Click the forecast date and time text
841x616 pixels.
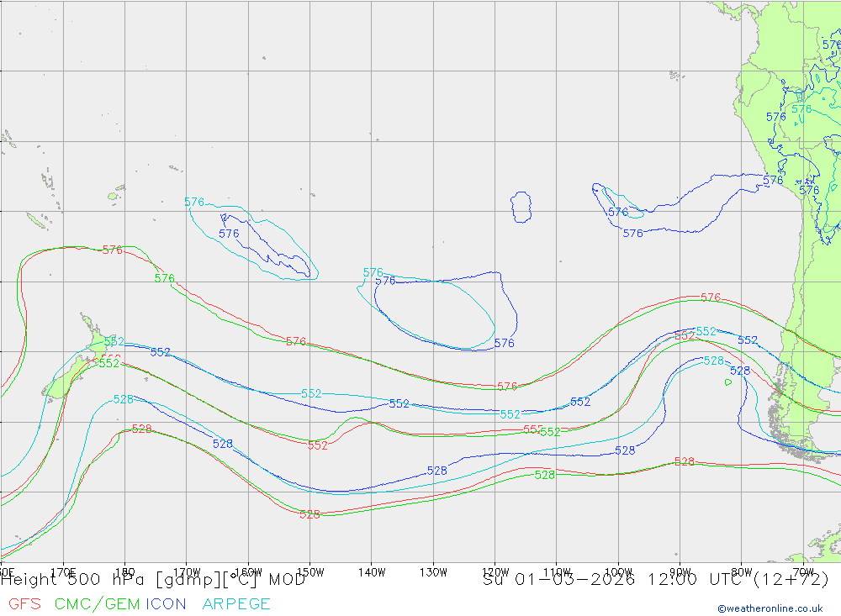(x=655, y=580)
